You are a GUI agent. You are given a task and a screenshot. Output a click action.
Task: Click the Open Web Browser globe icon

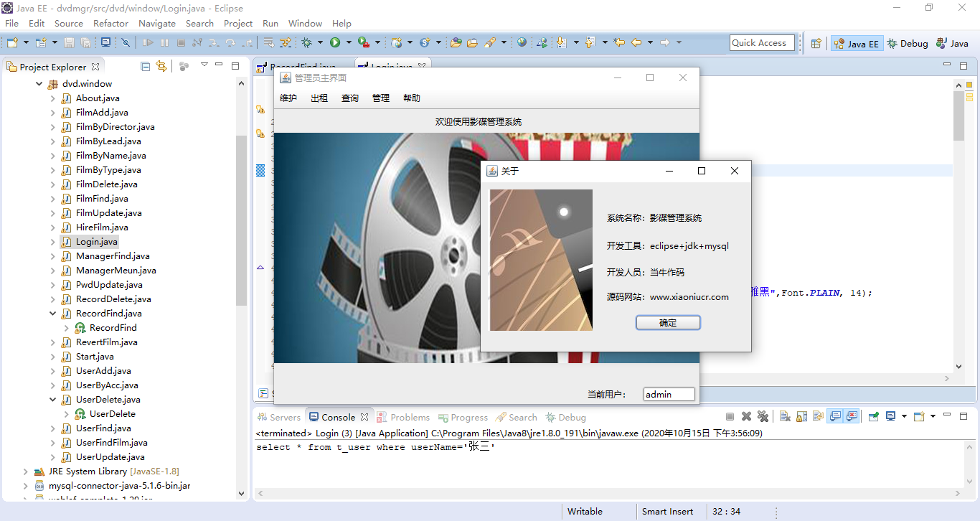[x=522, y=43]
